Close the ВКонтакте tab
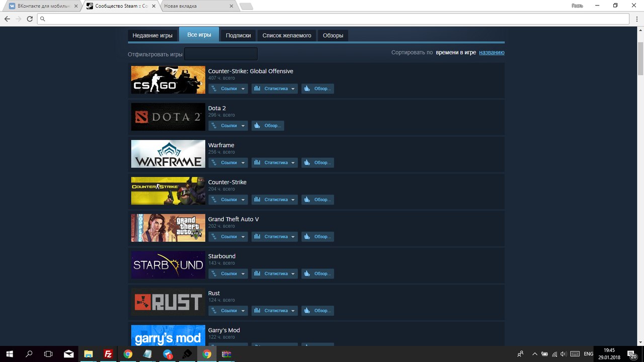 pos(76,6)
